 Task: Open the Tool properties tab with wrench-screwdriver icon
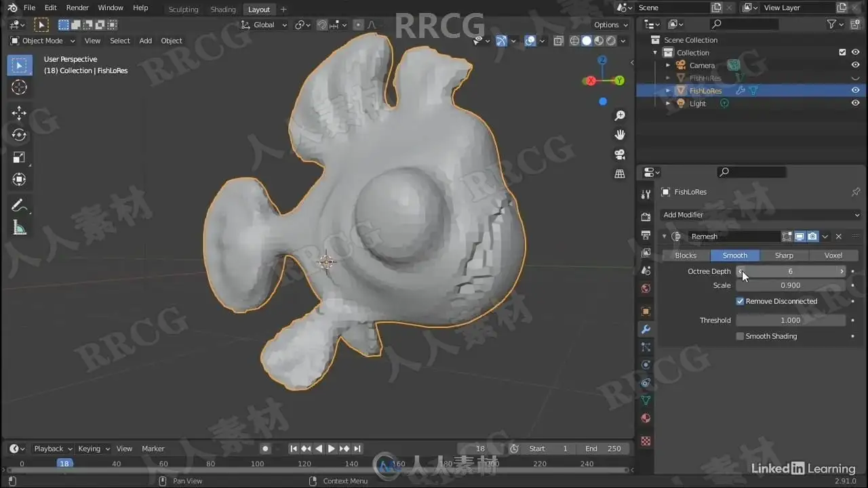point(646,195)
